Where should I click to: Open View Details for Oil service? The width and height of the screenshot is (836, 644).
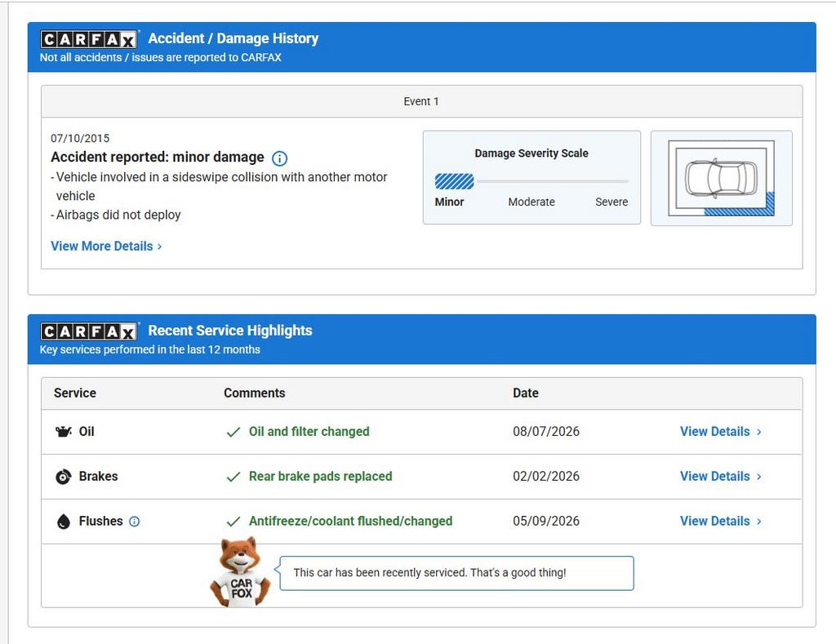pyautogui.click(x=720, y=431)
